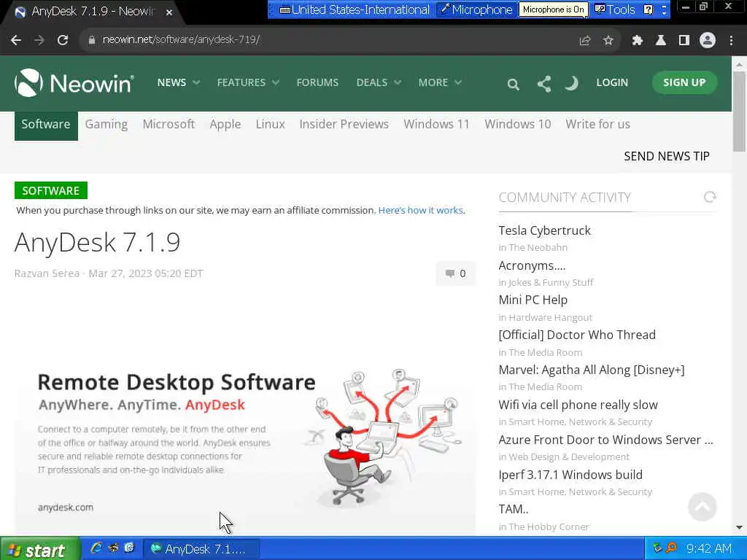Click the browser forward arrow
This screenshot has width=747, height=560.
(39, 40)
